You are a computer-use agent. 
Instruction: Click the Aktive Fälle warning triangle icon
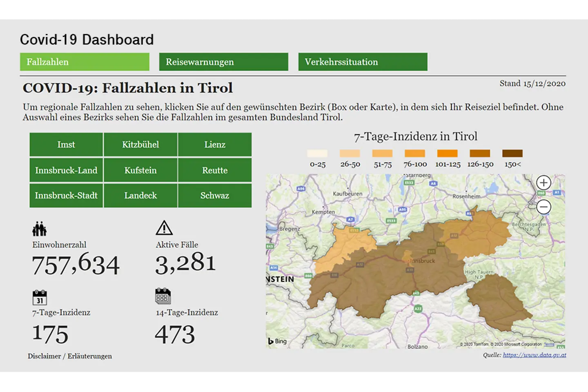click(x=164, y=228)
